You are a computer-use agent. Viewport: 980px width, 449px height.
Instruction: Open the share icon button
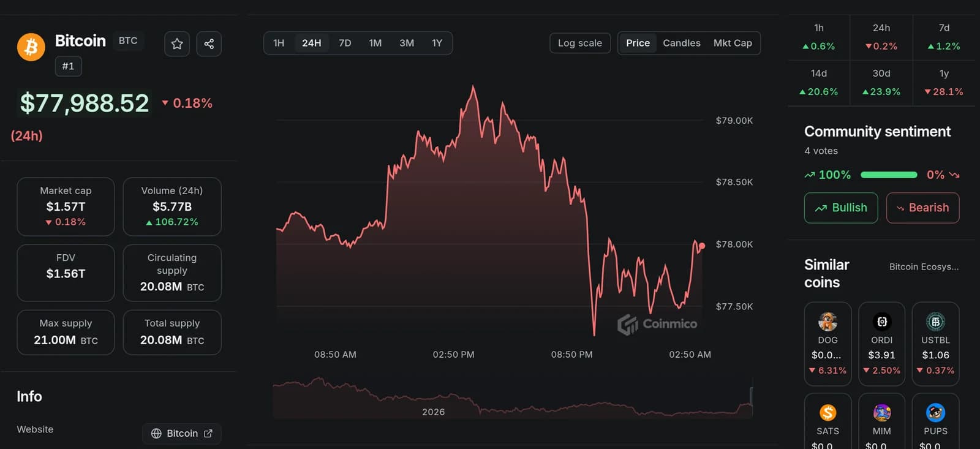tap(209, 44)
